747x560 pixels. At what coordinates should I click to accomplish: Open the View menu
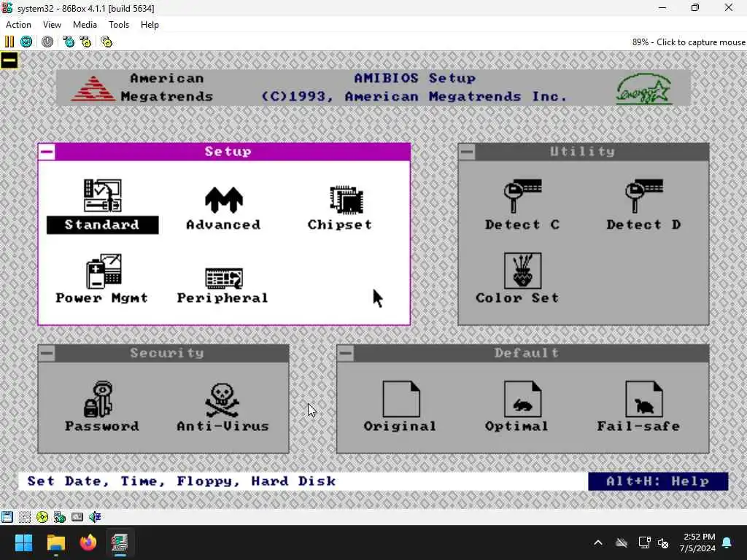tap(52, 25)
